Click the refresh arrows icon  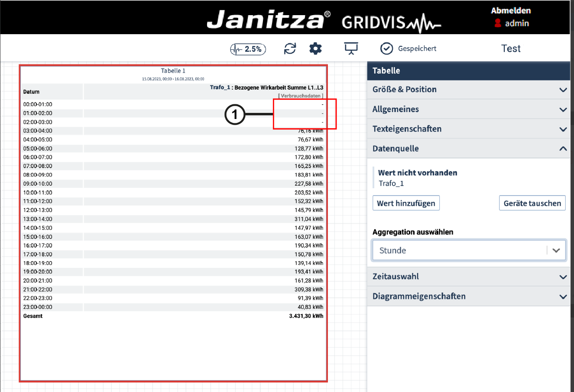coord(290,48)
